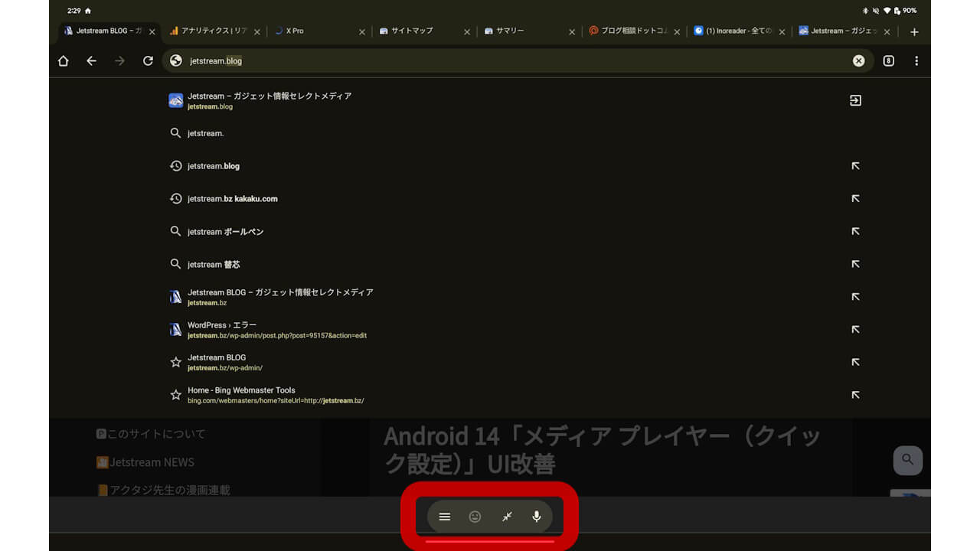Open the keyboard toolbar hamburger menu
The height and width of the screenshot is (551, 980).
(x=444, y=517)
